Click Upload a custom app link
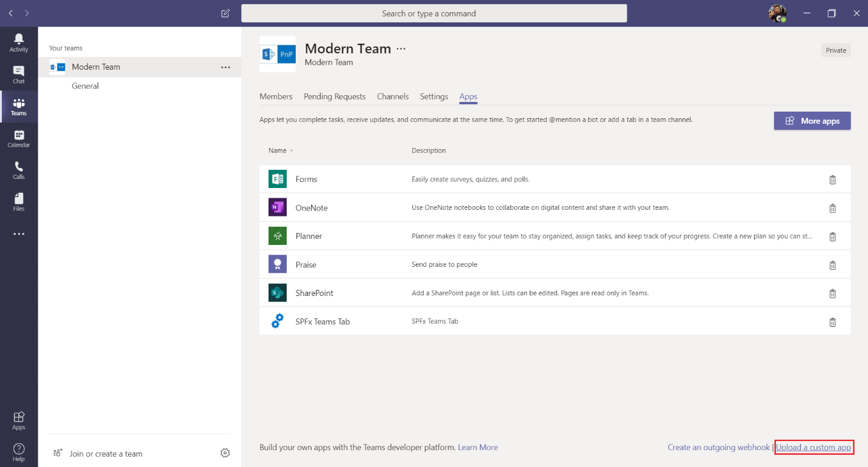This screenshot has width=868, height=467. tap(813, 448)
